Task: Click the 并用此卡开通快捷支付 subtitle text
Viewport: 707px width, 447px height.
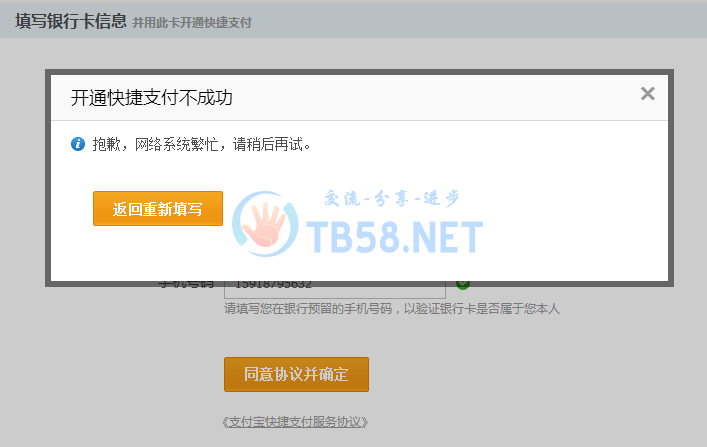Action: (x=192, y=23)
